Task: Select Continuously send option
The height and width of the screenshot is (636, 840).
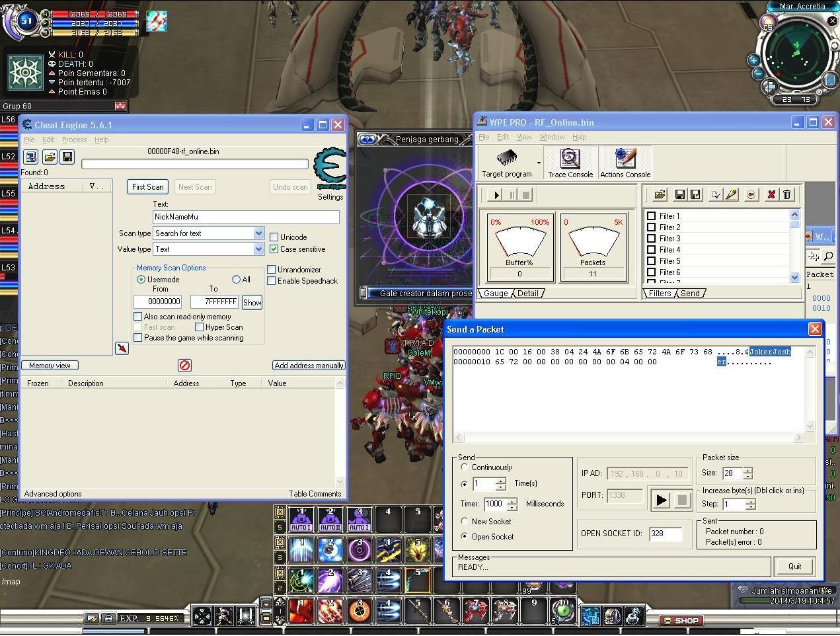Action: click(x=465, y=467)
